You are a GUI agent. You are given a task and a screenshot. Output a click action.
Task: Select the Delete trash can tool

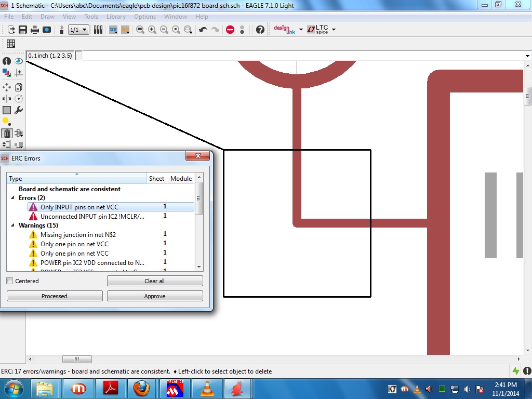[x=7, y=133]
